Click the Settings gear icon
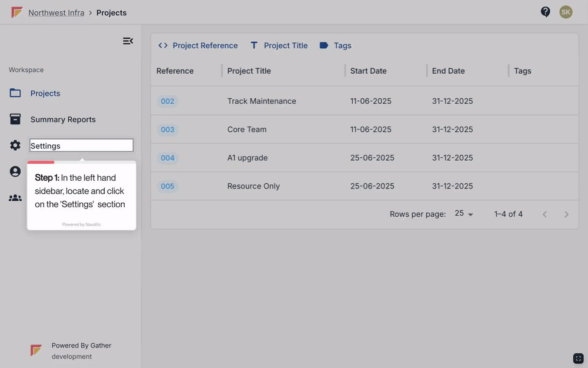Viewport: 588px width, 368px height. 15,145
